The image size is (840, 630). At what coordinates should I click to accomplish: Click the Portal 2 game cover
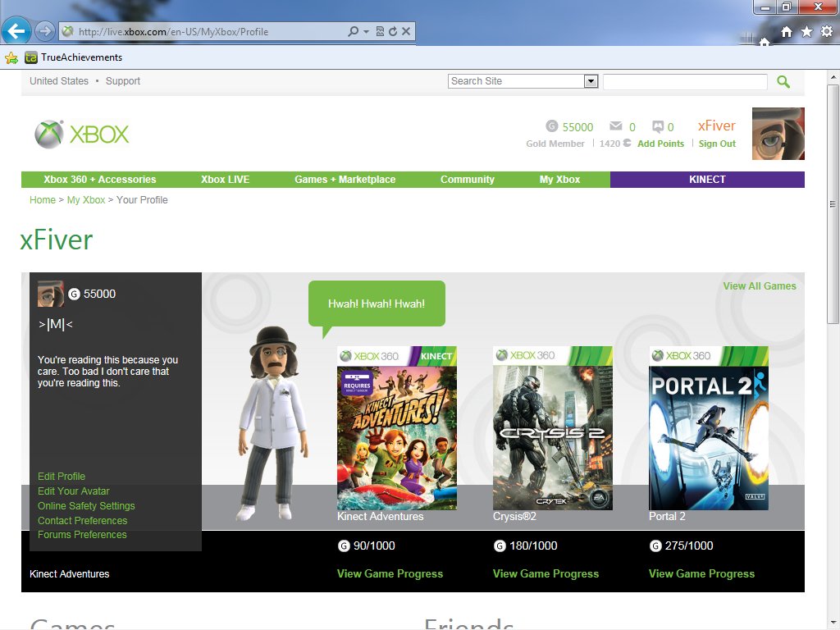click(709, 428)
